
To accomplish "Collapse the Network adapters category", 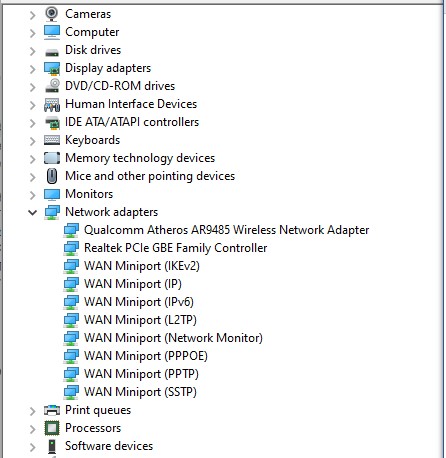I will (x=32, y=212).
